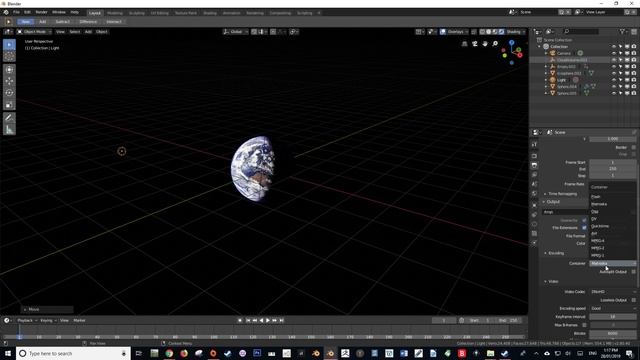The image size is (640, 360).
Task: Activate the Rotate tool circle icon
Action: coord(9,93)
